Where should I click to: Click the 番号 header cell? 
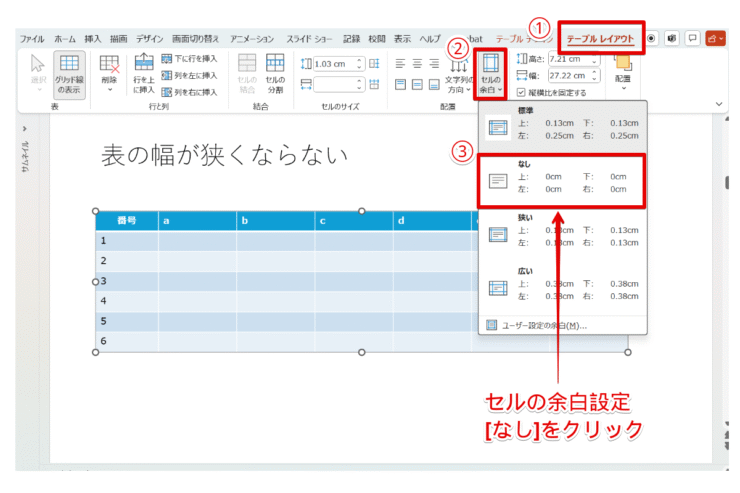(127, 221)
